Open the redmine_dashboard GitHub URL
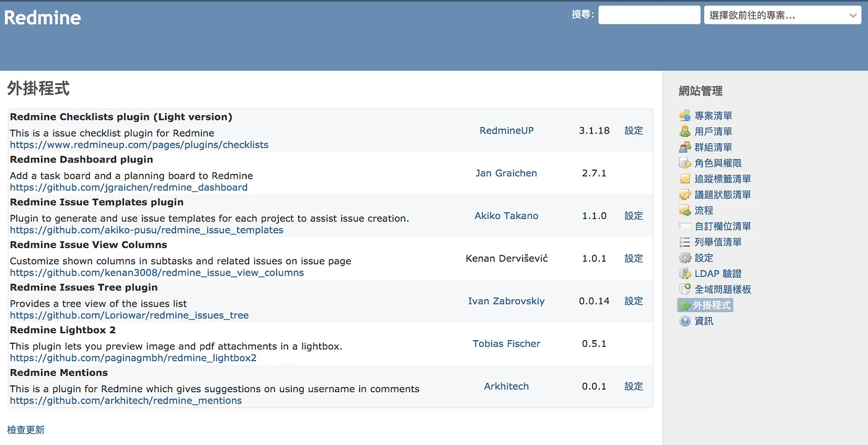 [x=129, y=187]
